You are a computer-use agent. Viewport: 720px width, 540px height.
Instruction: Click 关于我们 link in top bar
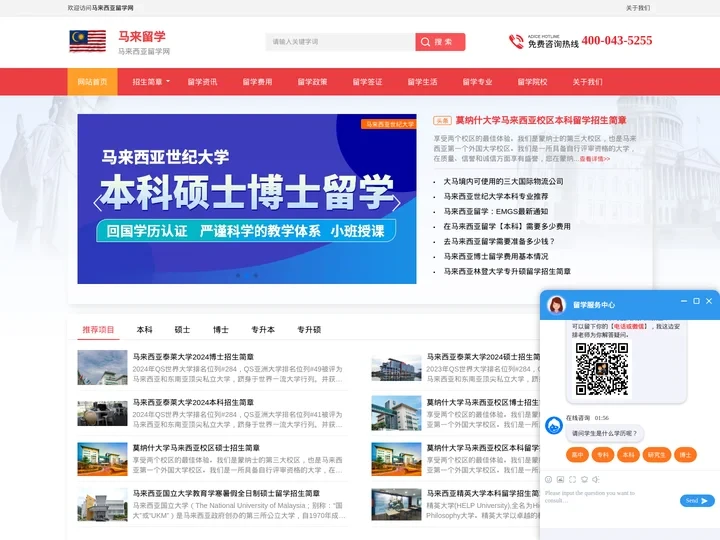coord(638,8)
